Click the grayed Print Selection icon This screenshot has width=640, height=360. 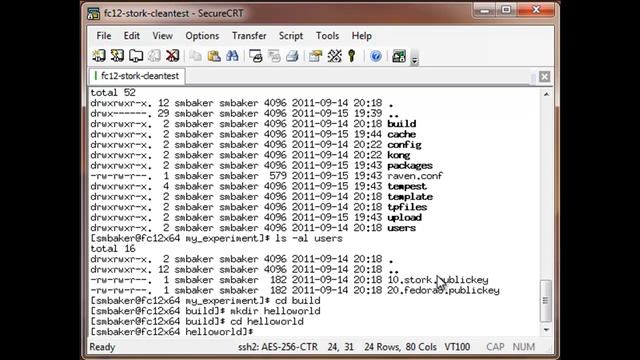click(x=274, y=56)
